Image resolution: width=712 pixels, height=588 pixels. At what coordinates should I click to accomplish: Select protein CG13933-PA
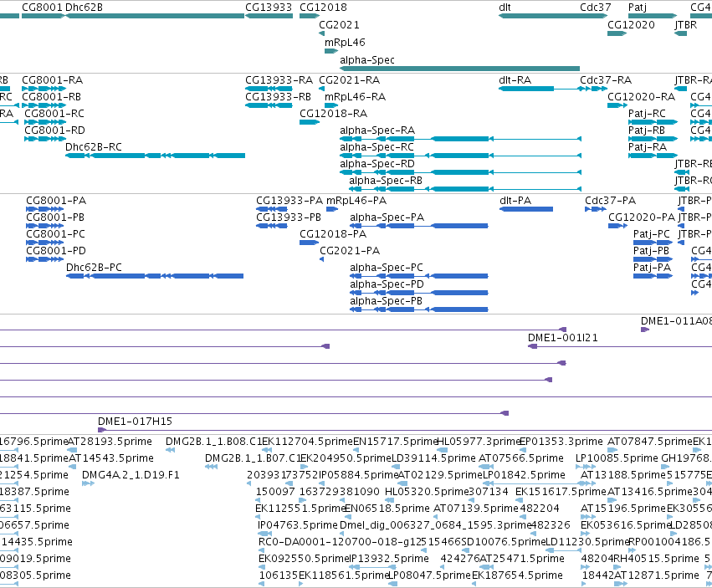[272, 209]
